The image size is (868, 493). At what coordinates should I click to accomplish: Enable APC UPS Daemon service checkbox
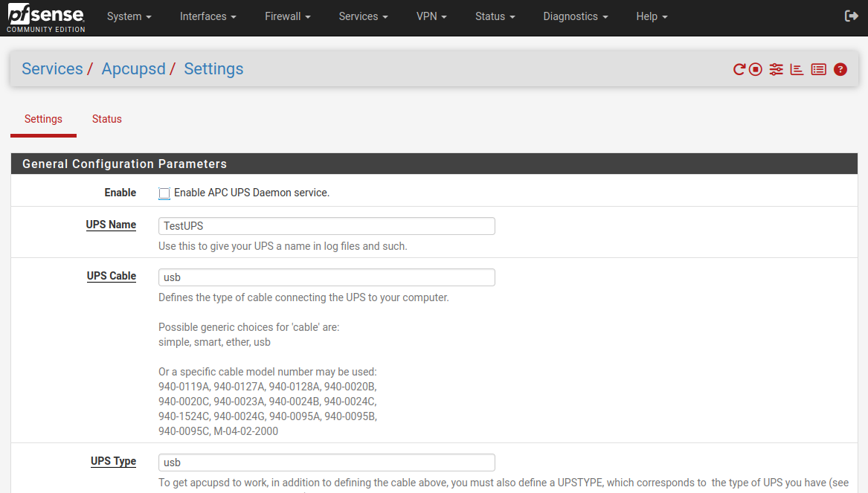[164, 193]
